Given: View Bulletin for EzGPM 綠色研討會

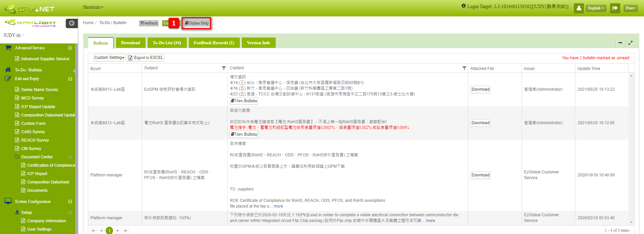Looking at the screenshot, I should 244,101.
